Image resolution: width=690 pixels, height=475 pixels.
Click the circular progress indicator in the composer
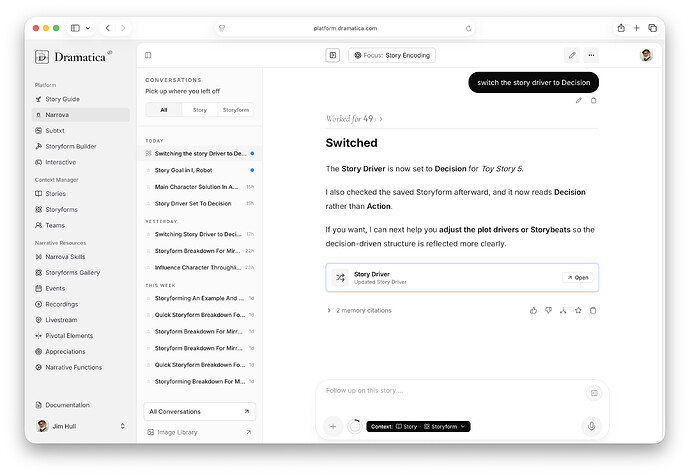tap(355, 426)
